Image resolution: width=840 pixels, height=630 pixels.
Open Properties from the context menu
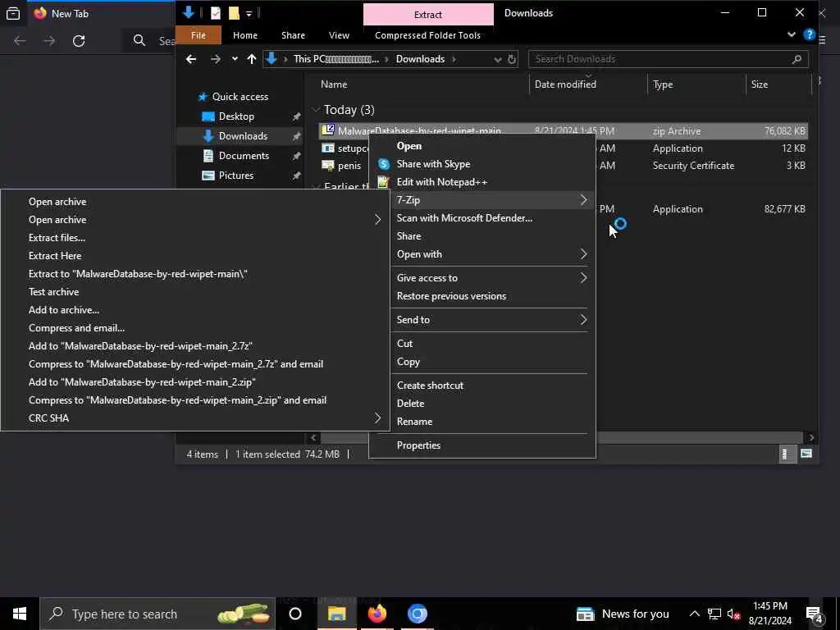click(x=418, y=445)
